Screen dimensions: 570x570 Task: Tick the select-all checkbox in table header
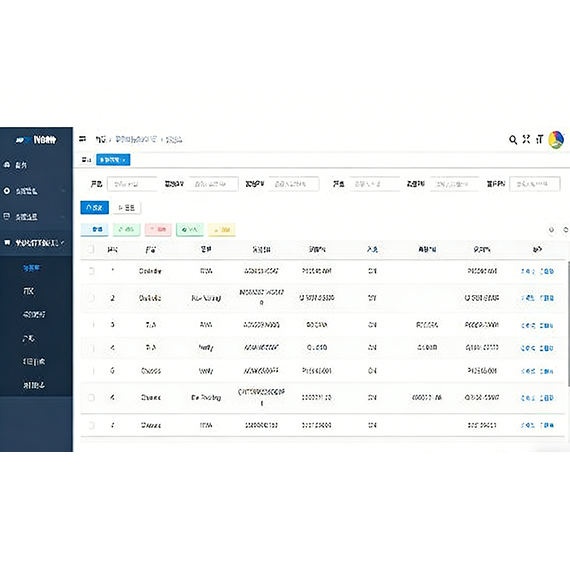click(x=91, y=249)
